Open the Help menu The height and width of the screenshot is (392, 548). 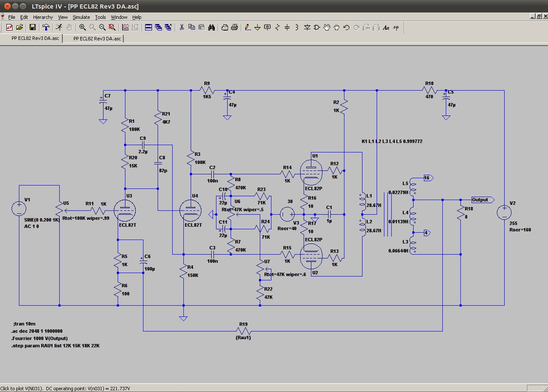coord(137,17)
